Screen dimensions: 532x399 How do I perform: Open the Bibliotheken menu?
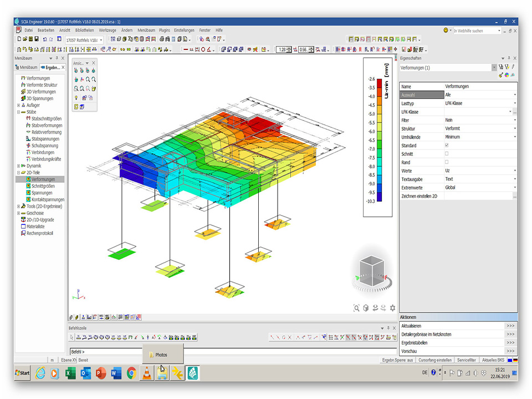pyautogui.click(x=84, y=30)
